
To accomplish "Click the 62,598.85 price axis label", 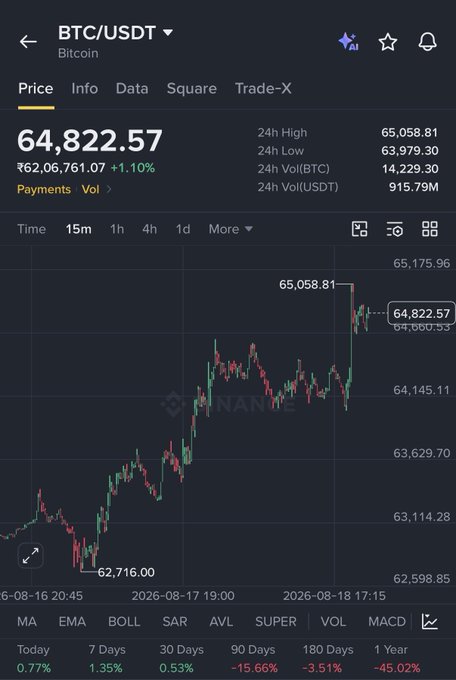I will coord(421,579).
